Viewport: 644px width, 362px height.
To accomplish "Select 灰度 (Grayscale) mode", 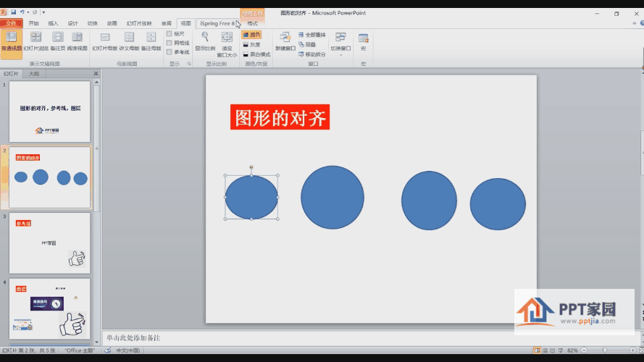I will [252, 44].
